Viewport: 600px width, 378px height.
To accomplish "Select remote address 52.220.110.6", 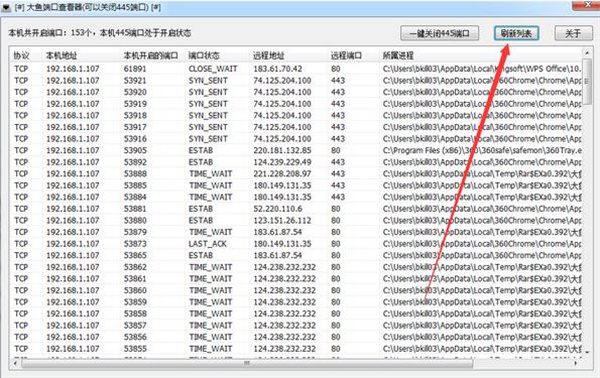I will pyautogui.click(x=277, y=209).
